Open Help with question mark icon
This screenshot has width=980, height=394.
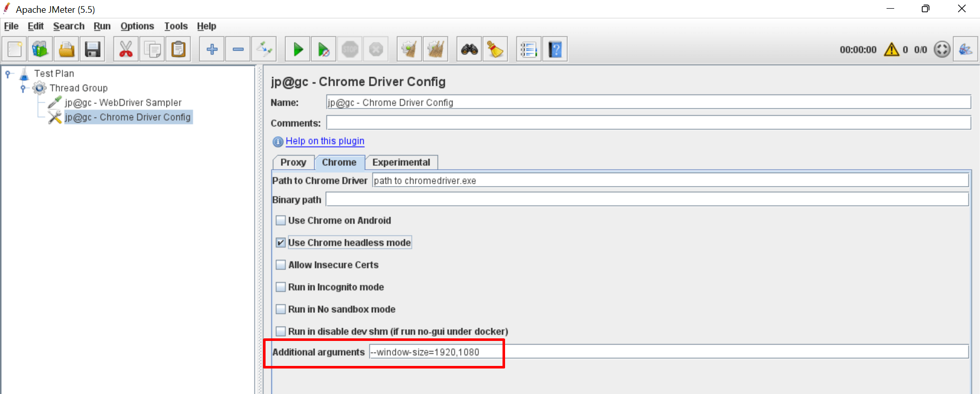point(555,50)
